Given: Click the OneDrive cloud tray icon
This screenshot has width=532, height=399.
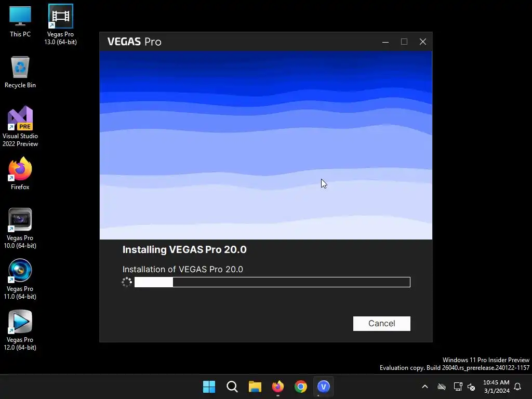Looking at the screenshot, I should tap(442, 387).
